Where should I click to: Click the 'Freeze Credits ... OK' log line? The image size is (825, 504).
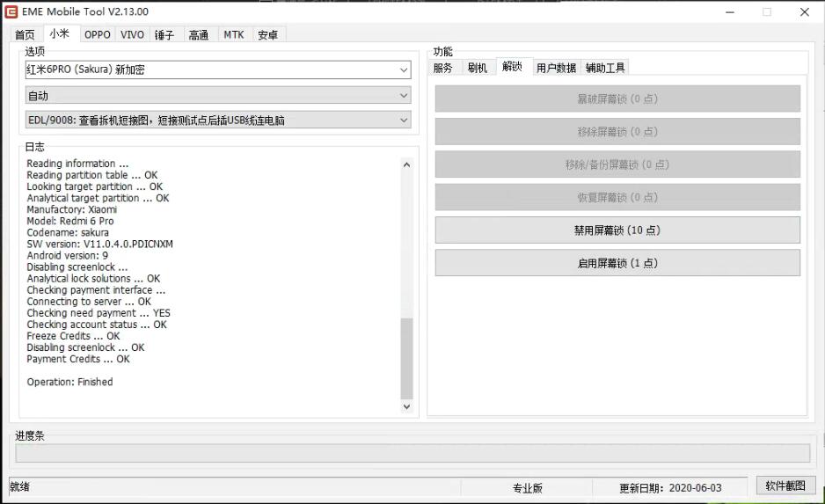coord(74,336)
